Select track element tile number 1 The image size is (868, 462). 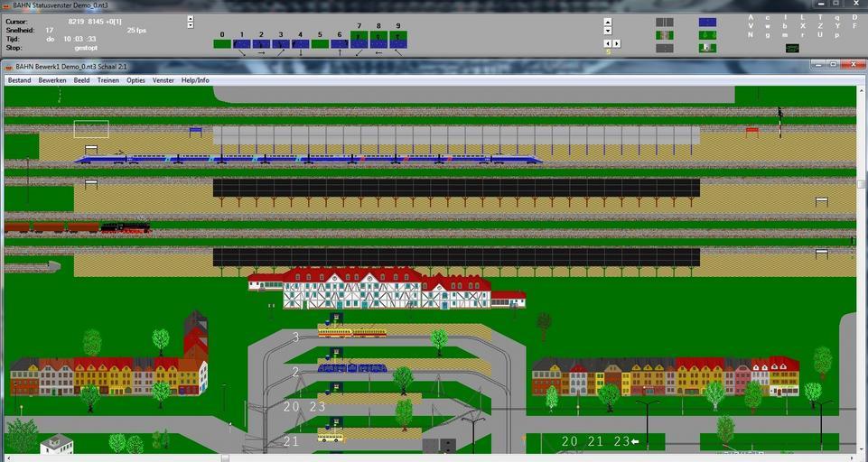pyautogui.click(x=241, y=43)
